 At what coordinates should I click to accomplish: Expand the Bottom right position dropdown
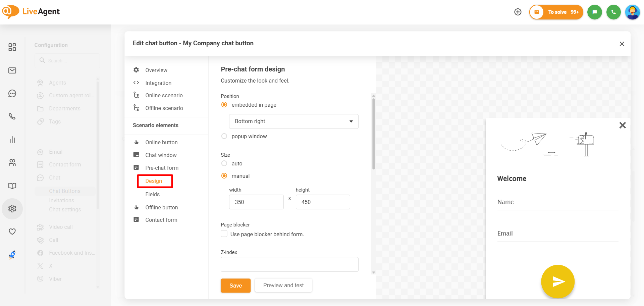click(x=293, y=121)
